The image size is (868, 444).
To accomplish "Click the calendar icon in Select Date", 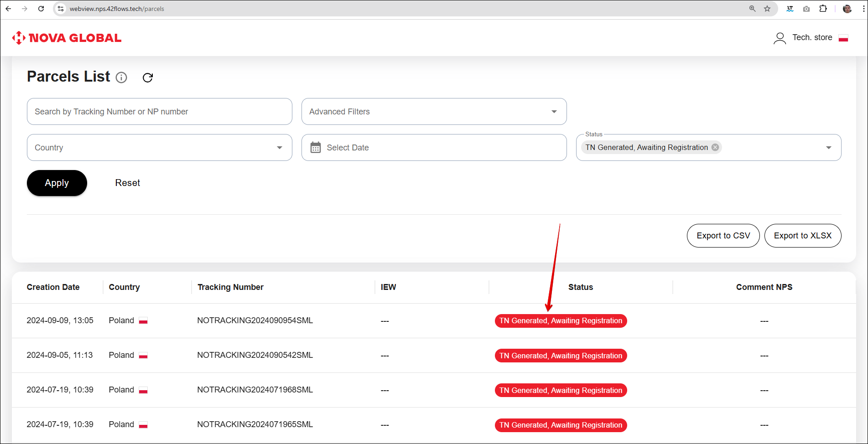I will (x=316, y=148).
